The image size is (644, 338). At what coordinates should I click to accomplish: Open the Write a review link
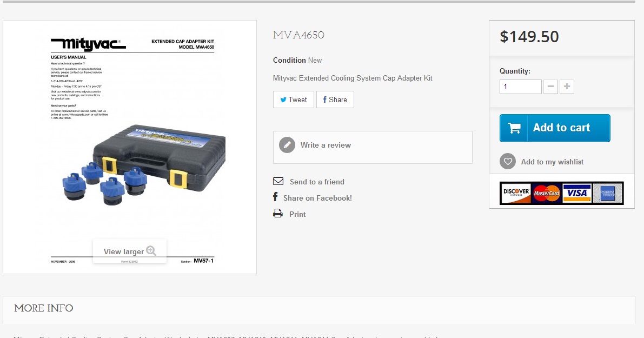[326, 145]
